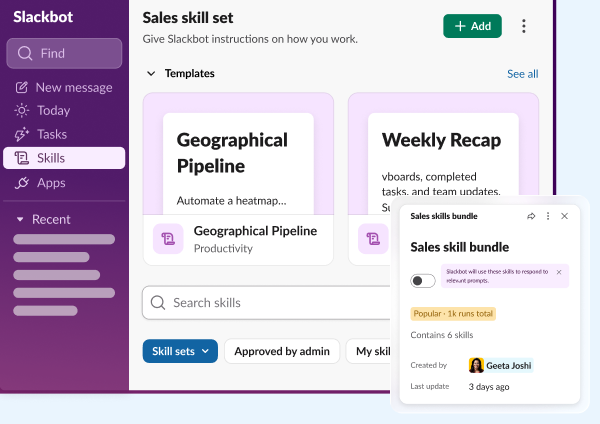This screenshot has height=424, width=600.
Task: Click the Popular 1k runs total badge
Action: coord(453,314)
